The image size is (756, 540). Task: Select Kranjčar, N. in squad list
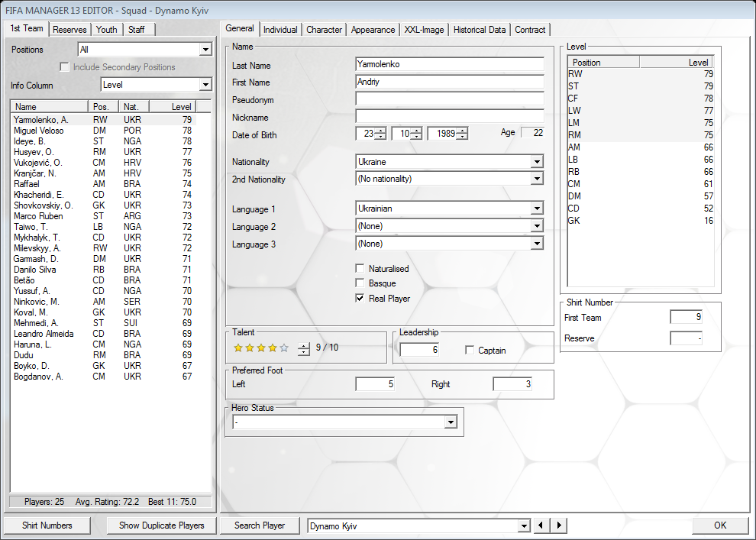(x=103, y=173)
